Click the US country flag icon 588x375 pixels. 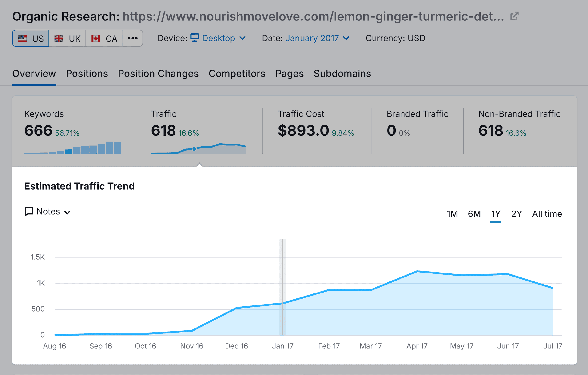(x=24, y=38)
